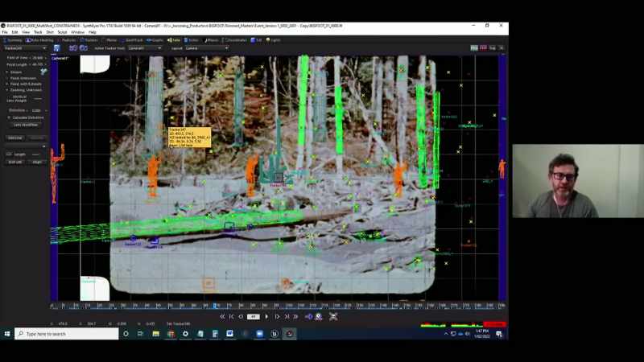Open File Explorer from taskbar

[x=155, y=334]
